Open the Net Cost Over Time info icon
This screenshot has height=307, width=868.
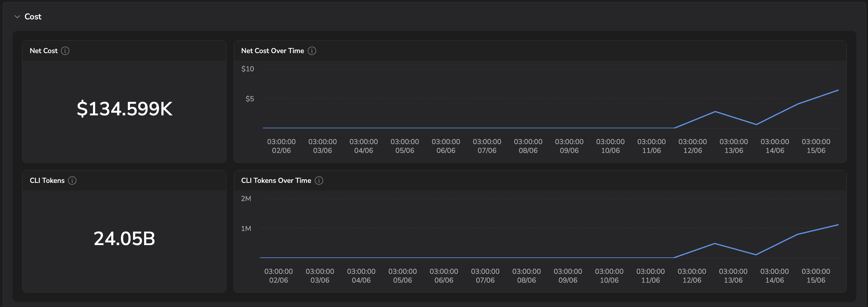click(x=312, y=51)
